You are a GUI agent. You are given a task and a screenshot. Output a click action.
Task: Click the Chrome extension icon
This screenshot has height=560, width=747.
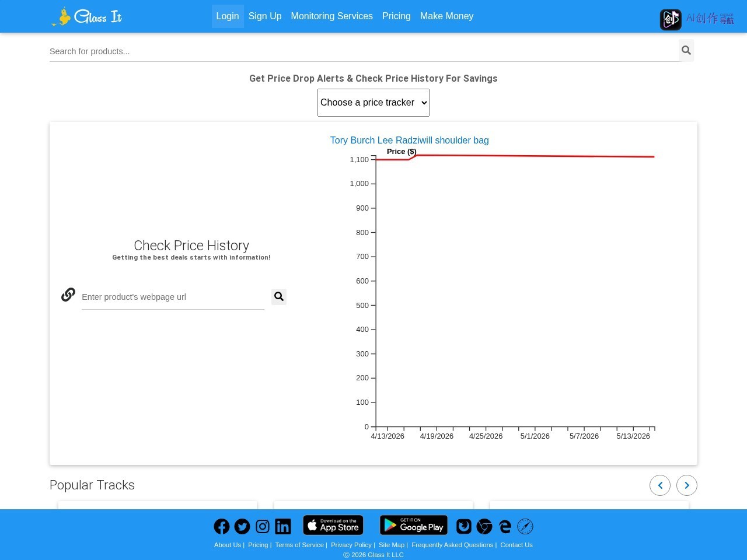tap(484, 527)
